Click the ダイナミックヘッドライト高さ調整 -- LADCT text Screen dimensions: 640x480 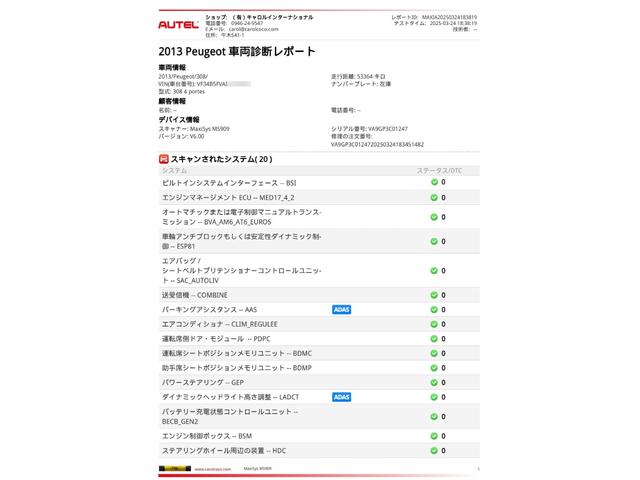[231, 397]
